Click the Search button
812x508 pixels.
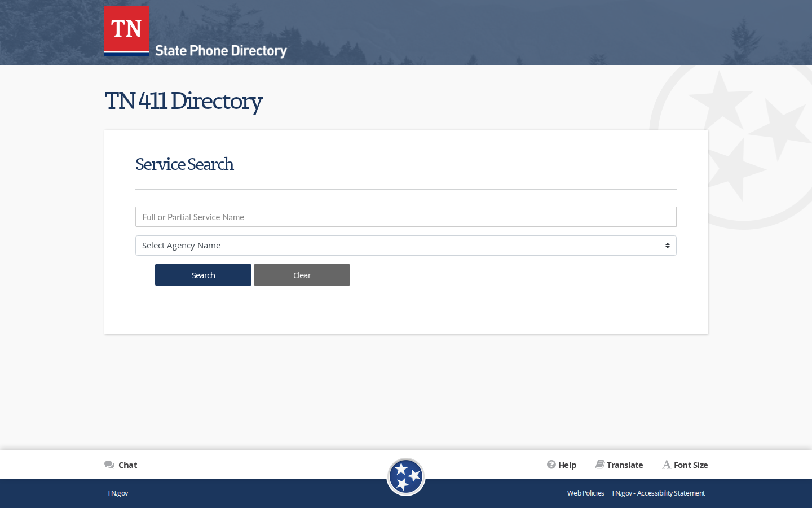pos(203,275)
